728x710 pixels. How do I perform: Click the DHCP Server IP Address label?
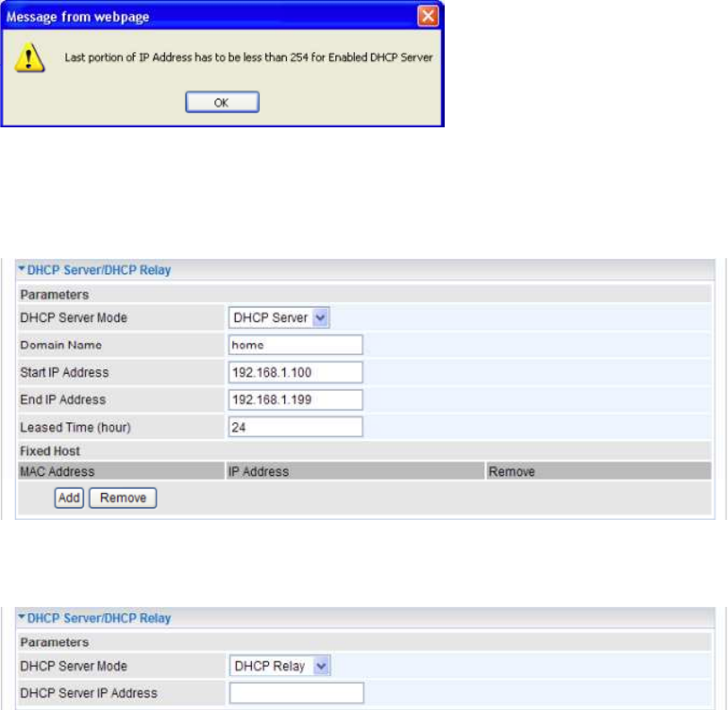click(x=89, y=693)
